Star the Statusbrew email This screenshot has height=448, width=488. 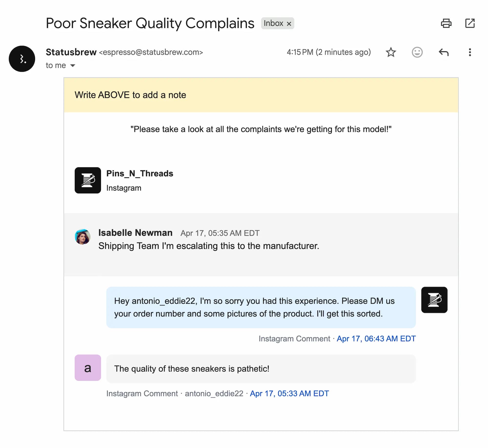pyautogui.click(x=391, y=52)
